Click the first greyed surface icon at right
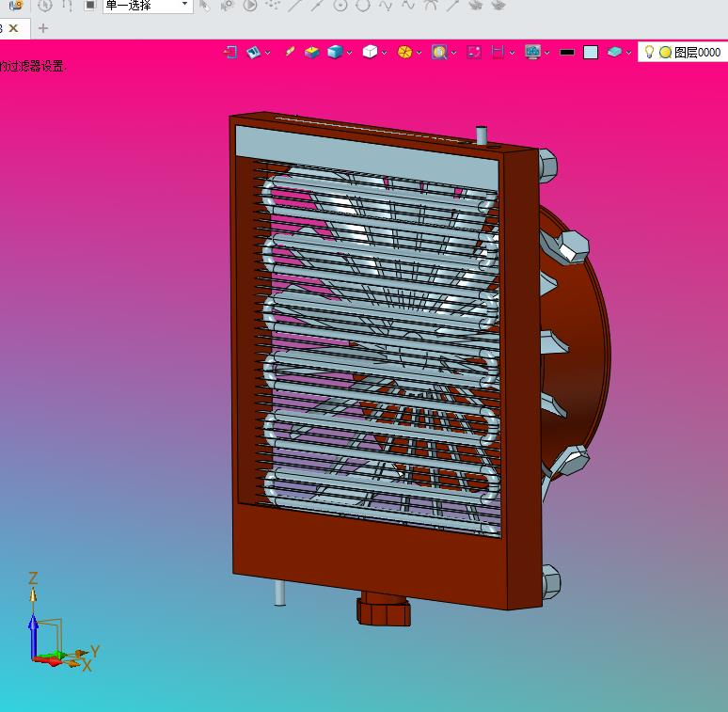Image resolution: width=728 pixels, height=712 pixels. coord(476,5)
